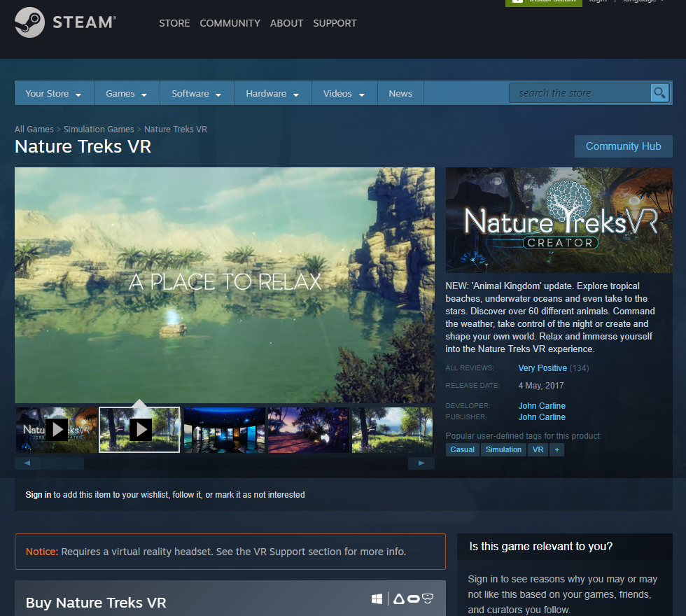Click the thumbnail strip scrollbar handle

point(63,463)
